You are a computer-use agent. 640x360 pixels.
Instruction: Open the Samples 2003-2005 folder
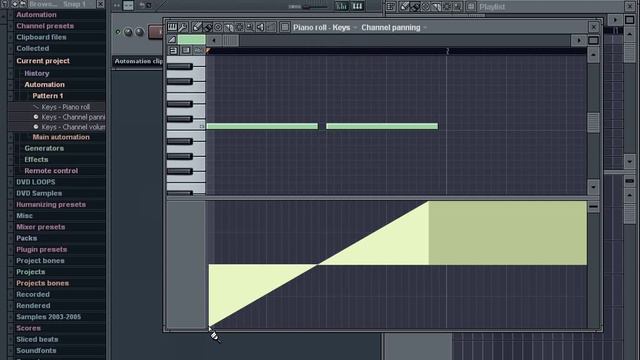pyautogui.click(x=48, y=317)
